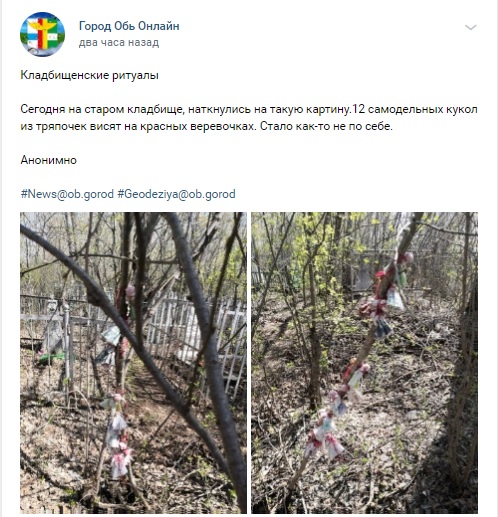Screen dimensions: 498x517
Task: Click the second line 'из тряпочек висят' text
Action: point(207,127)
